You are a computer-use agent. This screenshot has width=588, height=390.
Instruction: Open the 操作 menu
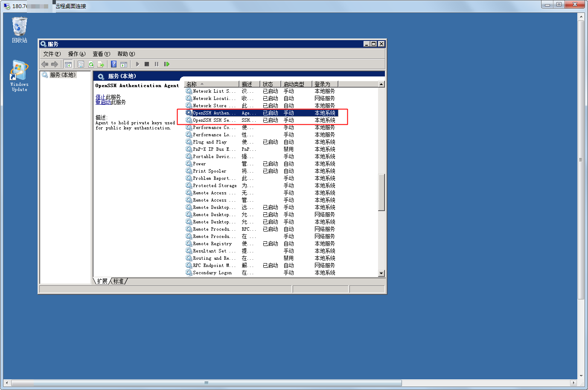(x=76, y=54)
